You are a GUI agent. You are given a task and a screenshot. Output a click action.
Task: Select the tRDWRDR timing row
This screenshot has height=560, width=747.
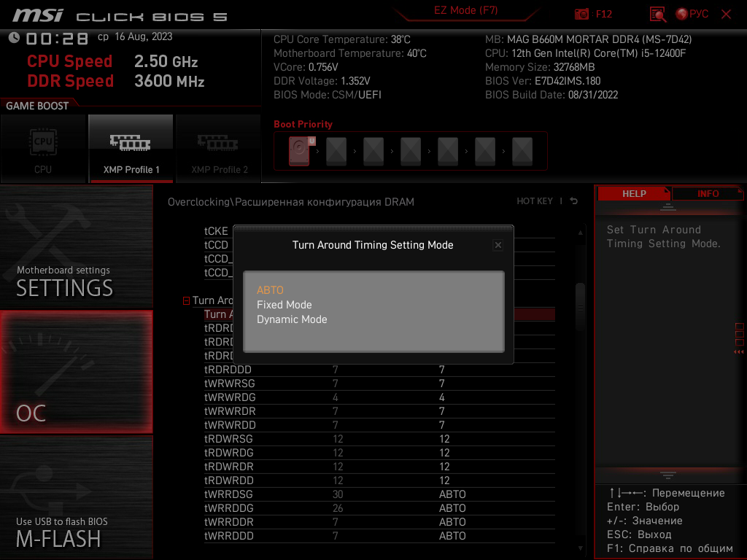[379, 467]
